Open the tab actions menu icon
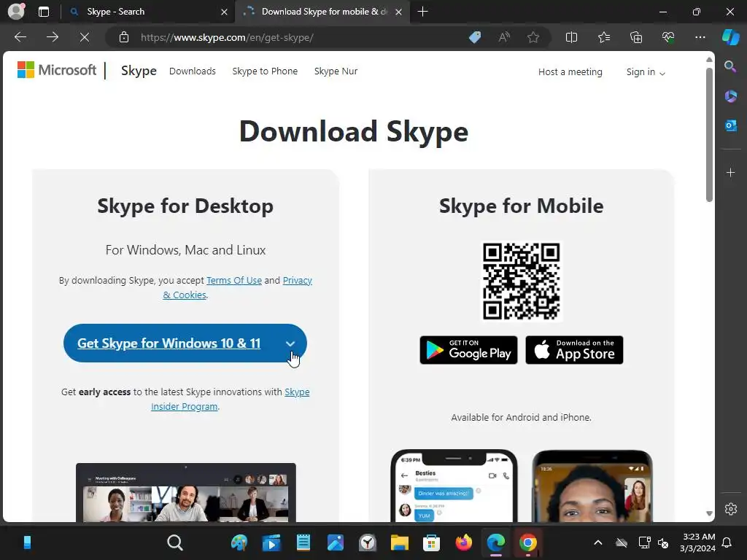Screen dimensions: 747x560 (x=43, y=12)
